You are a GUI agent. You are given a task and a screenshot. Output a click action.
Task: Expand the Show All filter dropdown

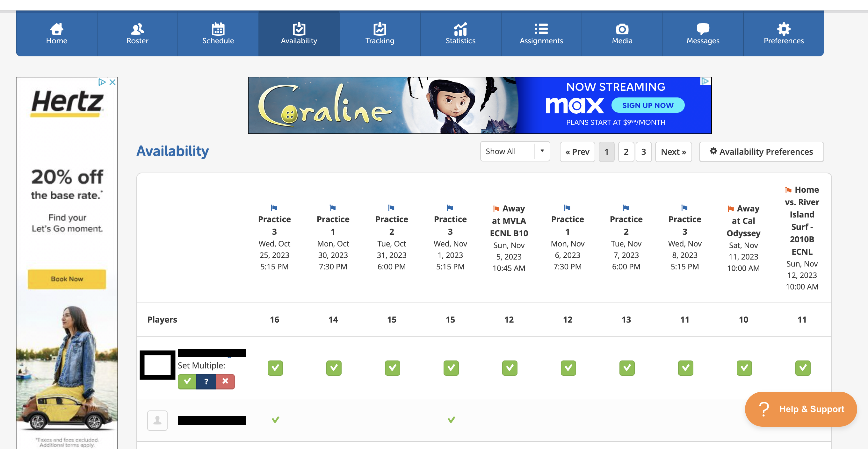pos(508,152)
